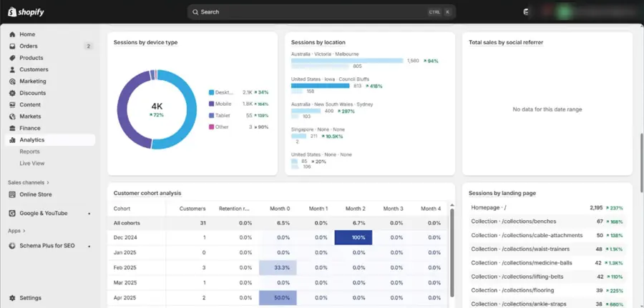644x308 pixels.
Task: Click the /collections/waist-trainers row
Action: coord(547,249)
